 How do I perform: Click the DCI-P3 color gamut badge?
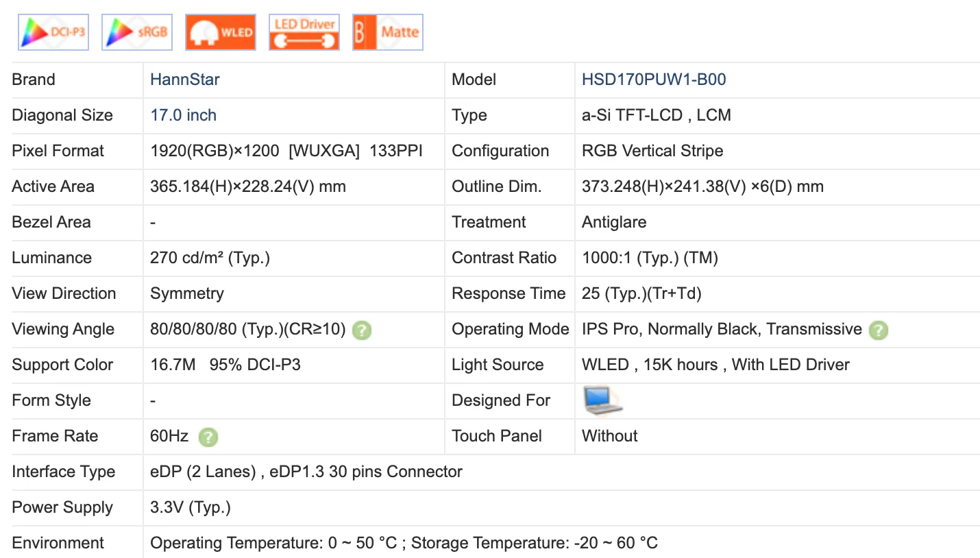click(53, 32)
